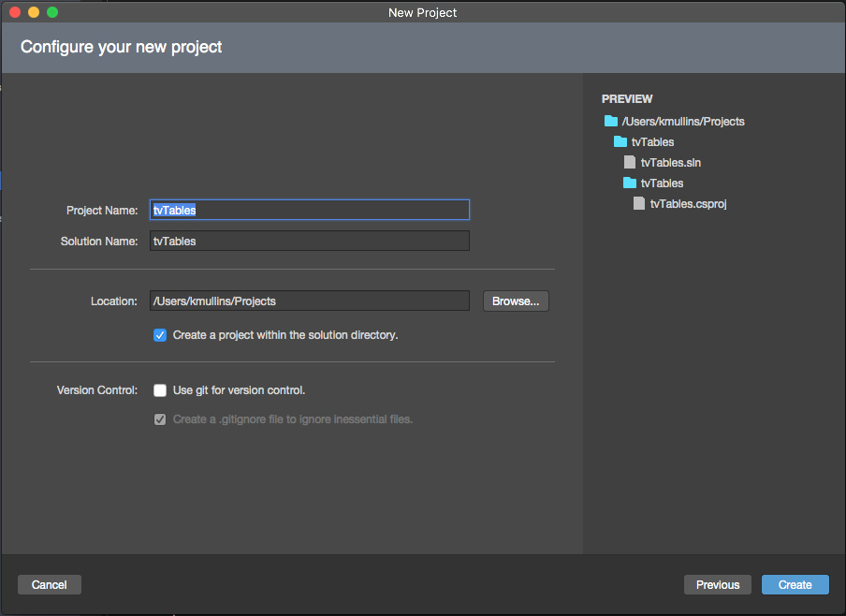
Task: Click the /Users/kmullins/Projects folder icon in preview
Action: [611, 121]
